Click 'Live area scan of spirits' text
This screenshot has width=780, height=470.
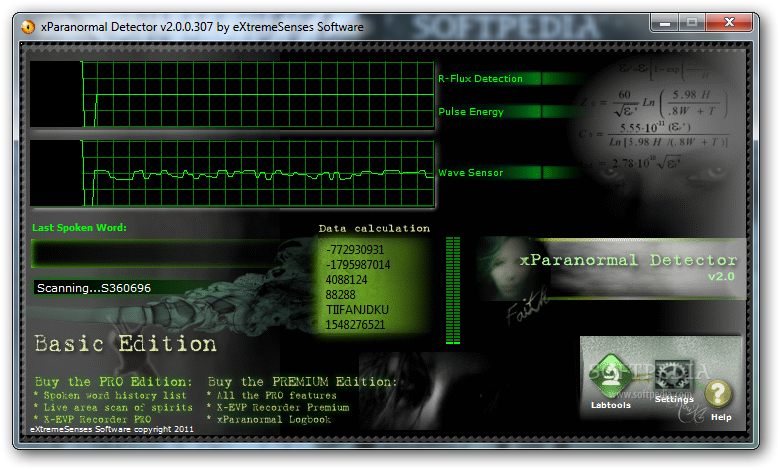tap(118, 407)
